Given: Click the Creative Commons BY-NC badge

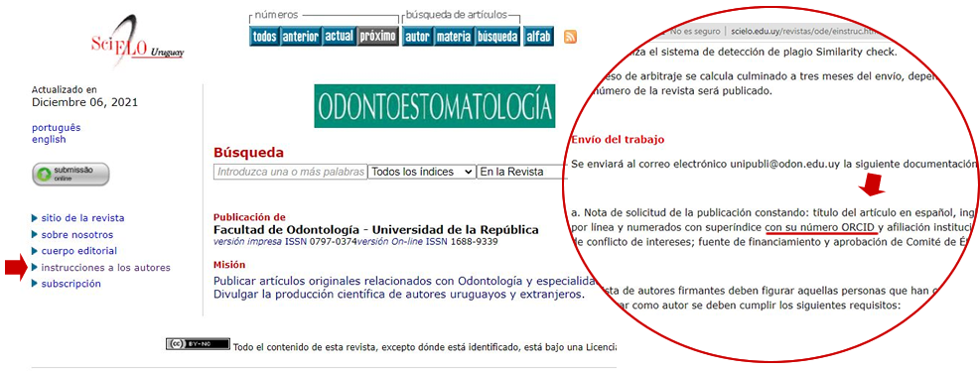Looking at the screenshot, I should (x=198, y=344).
